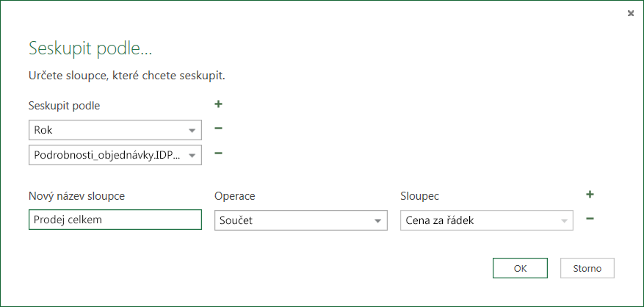The height and width of the screenshot is (307, 644).
Task: Select the Operace label
Action: tap(234, 196)
